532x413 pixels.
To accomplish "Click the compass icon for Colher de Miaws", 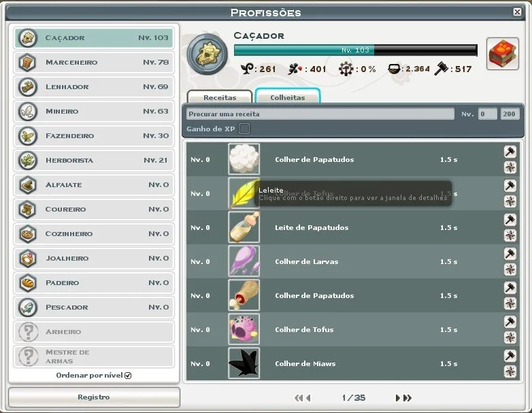I will (x=510, y=371).
